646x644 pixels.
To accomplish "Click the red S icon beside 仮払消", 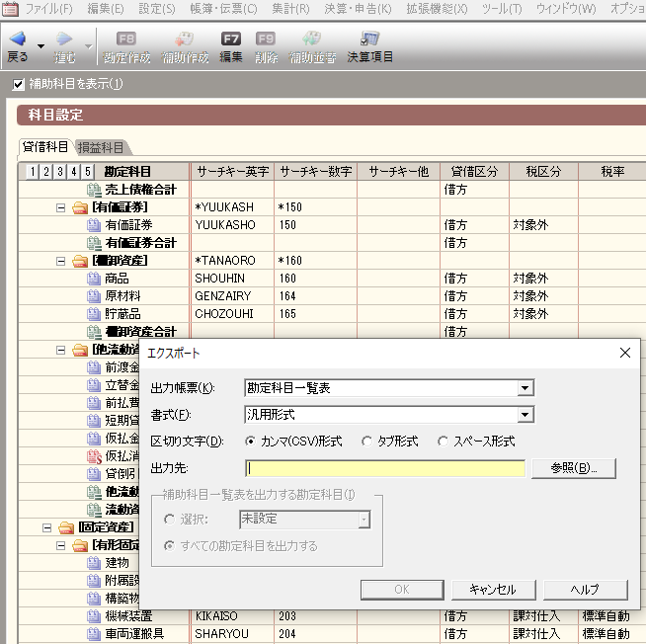I will click(x=94, y=456).
